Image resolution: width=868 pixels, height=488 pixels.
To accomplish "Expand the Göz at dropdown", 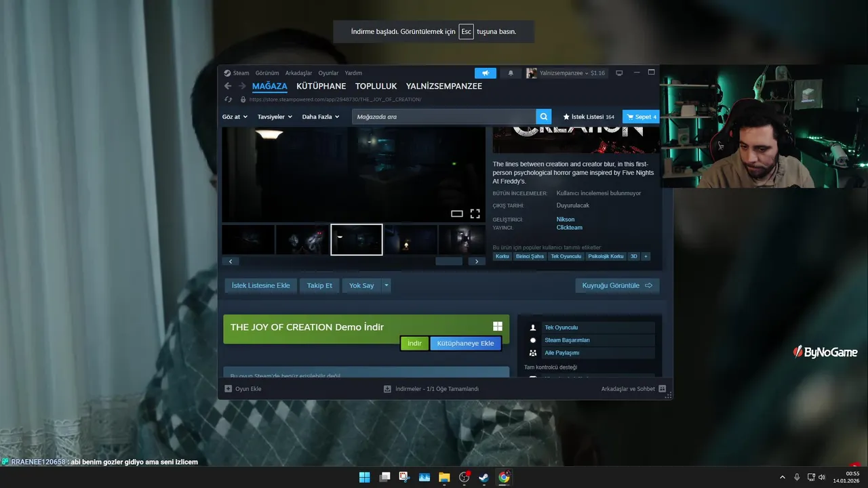I will [235, 117].
